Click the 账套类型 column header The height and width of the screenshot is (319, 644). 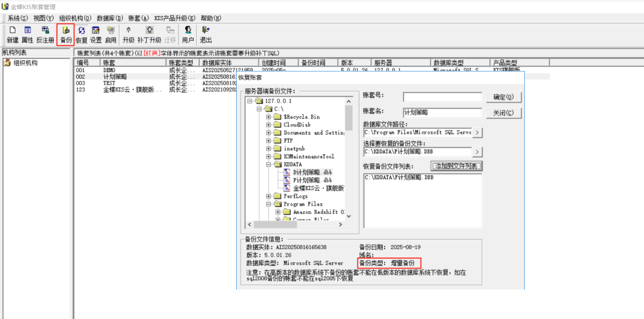pyautogui.click(x=183, y=63)
